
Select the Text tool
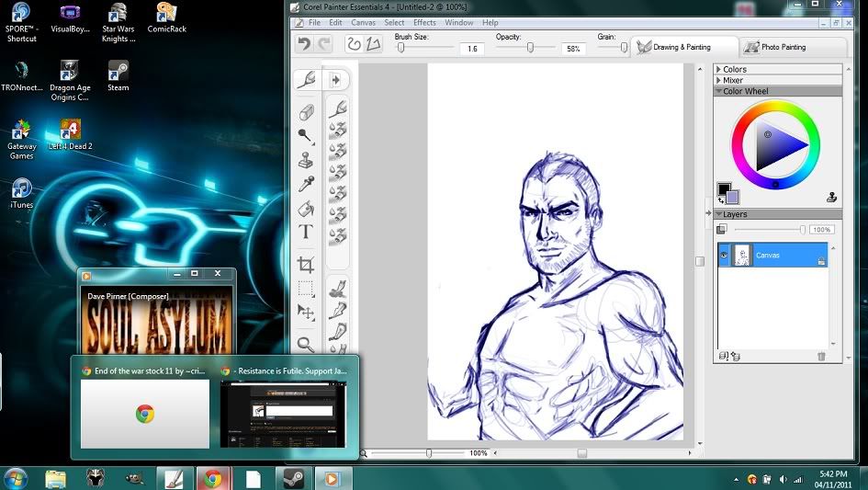(306, 232)
